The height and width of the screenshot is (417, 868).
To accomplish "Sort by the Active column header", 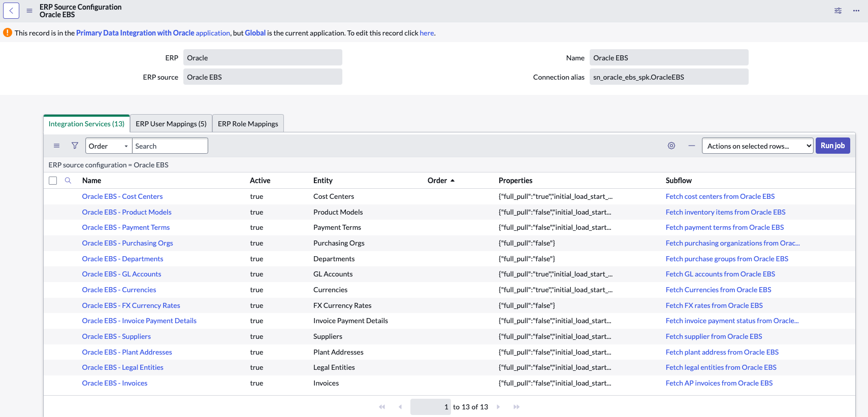I will tap(260, 181).
